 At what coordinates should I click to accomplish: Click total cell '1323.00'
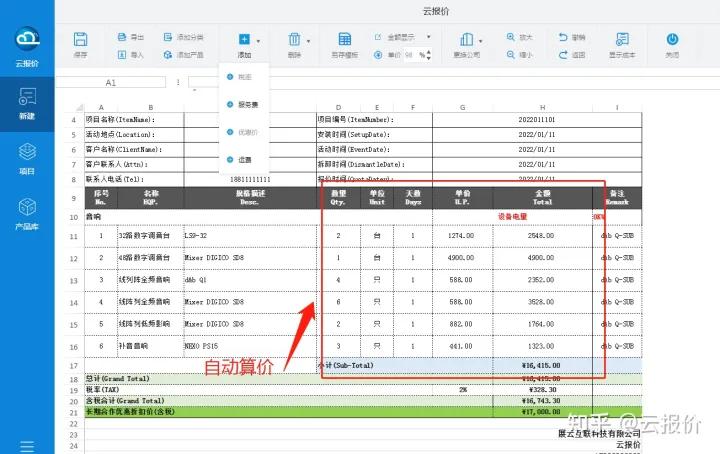click(x=542, y=346)
